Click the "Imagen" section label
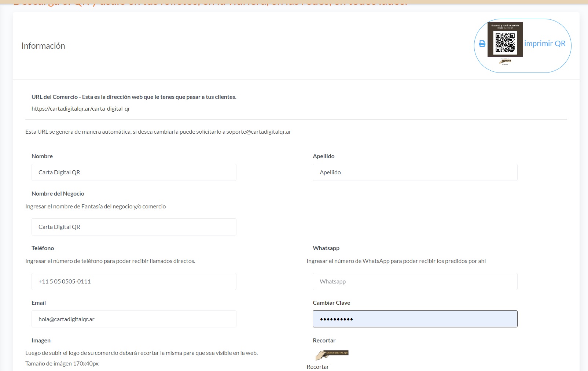This screenshot has width=588, height=371. [41, 341]
